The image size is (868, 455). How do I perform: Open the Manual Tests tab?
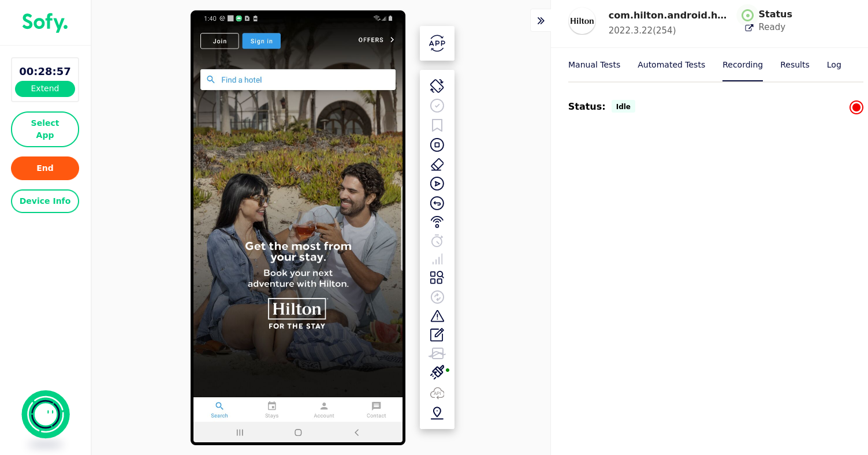pyautogui.click(x=594, y=65)
